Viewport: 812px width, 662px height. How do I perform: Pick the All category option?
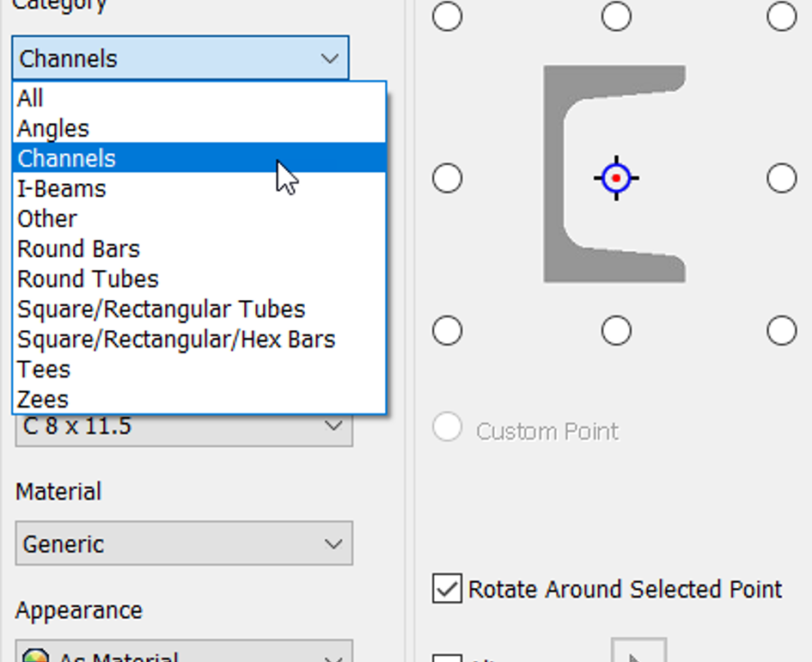tap(30, 99)
